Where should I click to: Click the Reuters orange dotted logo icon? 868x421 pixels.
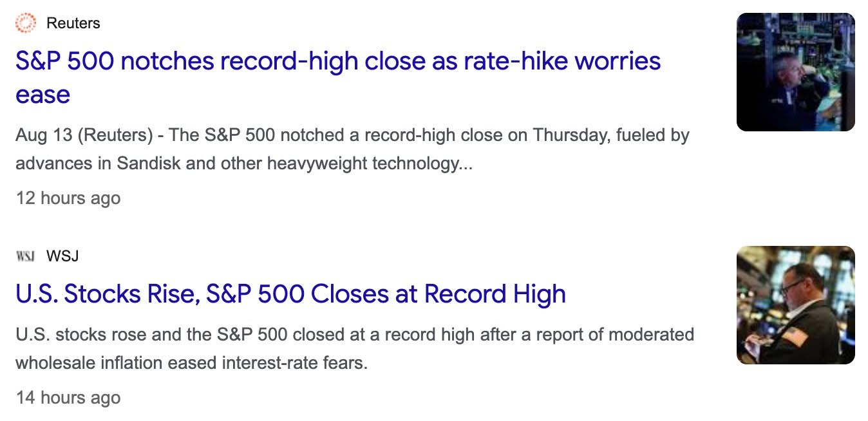click(x=25, y=23)
